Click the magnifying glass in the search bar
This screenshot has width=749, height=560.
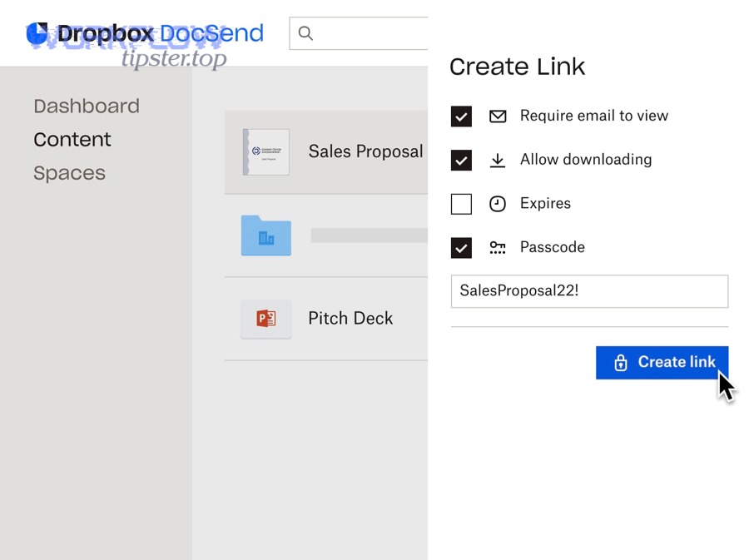[305, 33]
